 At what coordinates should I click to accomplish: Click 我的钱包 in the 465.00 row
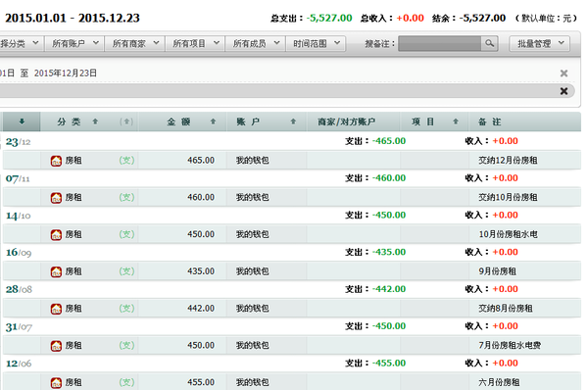click(x=253, y=161)
